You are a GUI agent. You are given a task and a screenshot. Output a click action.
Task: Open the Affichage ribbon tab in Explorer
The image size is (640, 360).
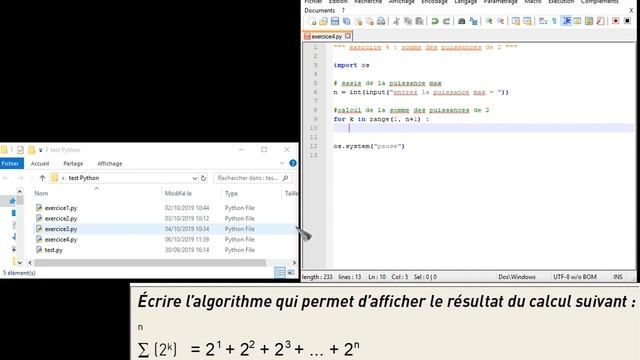coord(109,163)
